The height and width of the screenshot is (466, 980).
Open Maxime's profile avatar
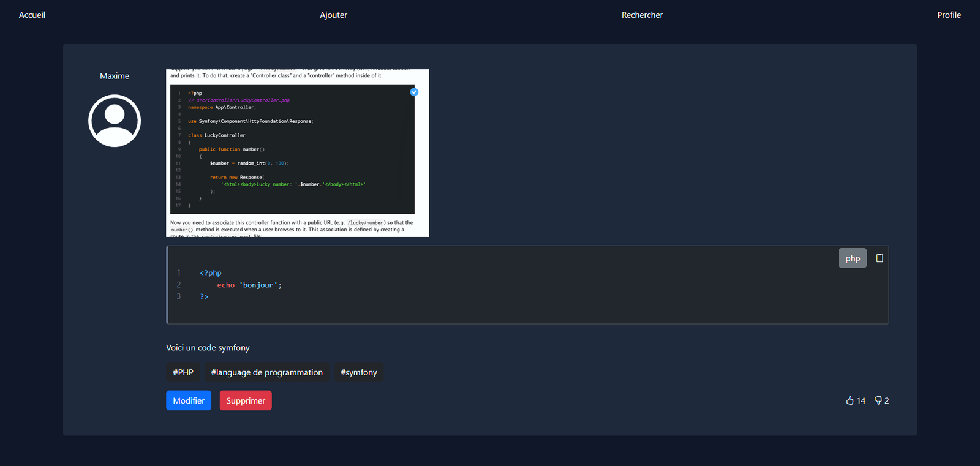click(115, 121)
